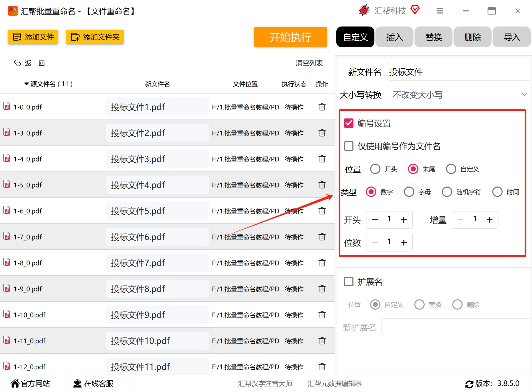Switch to the 导入 tab
532x392 pixels.
tap(511, 37)
